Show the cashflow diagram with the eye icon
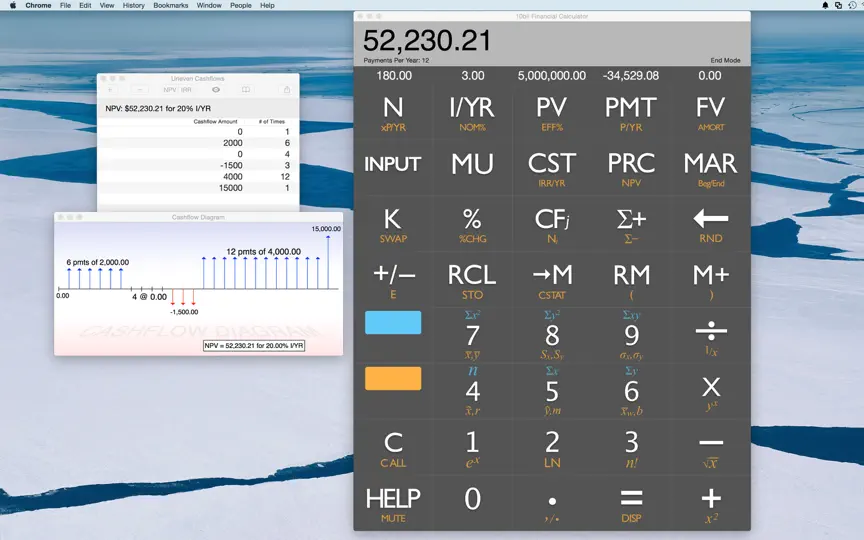Viewport: 864px width, 540px height. click(x=216, y=90)
